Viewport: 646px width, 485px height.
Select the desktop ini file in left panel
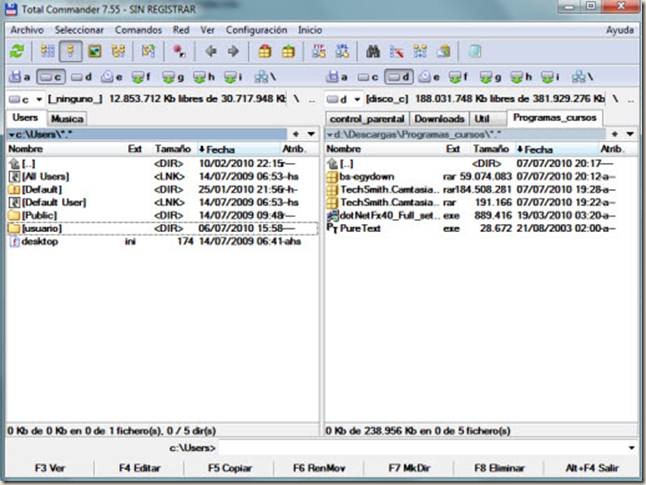tap(162, 241)
